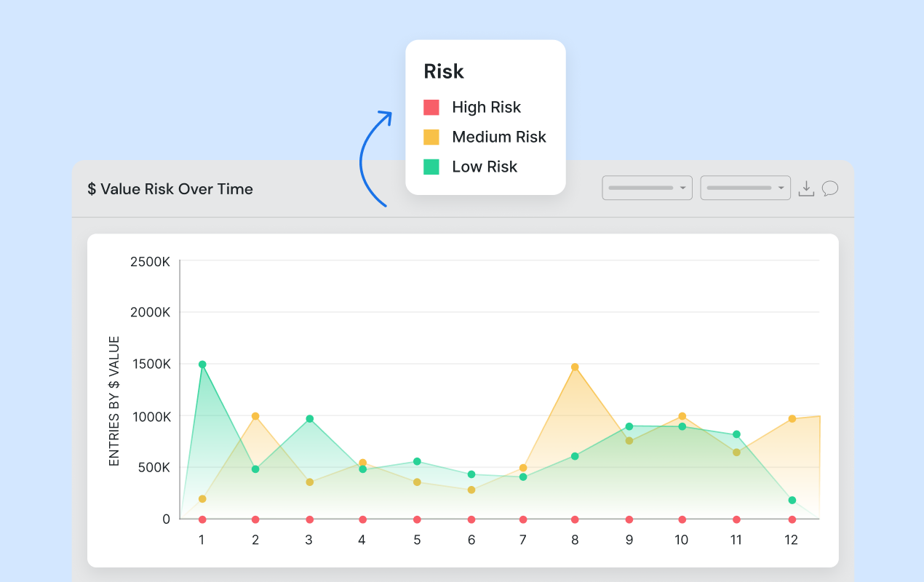Expand the second dropdown next to download icon
The image size is (924, 582).
pos(745,188)
